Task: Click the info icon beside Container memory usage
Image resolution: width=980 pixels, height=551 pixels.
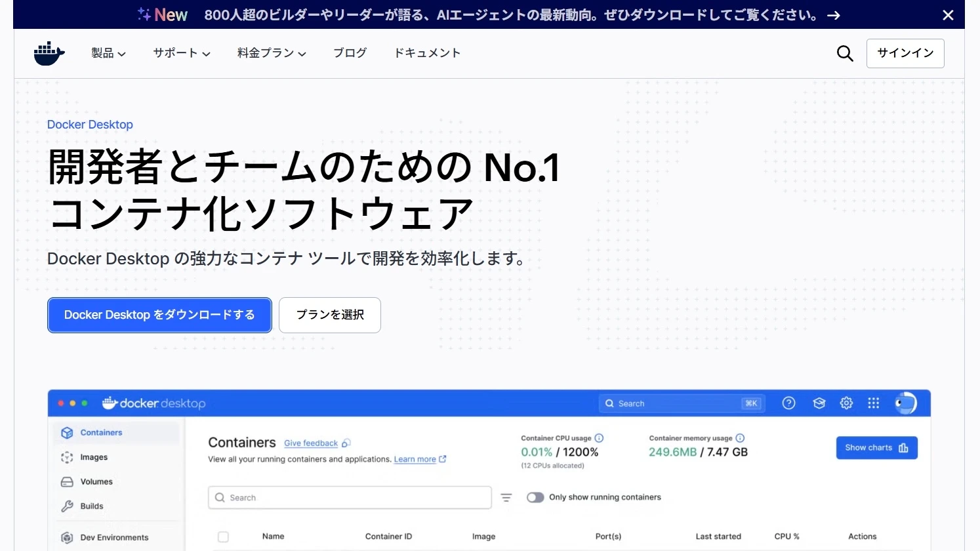Action: 740,438
